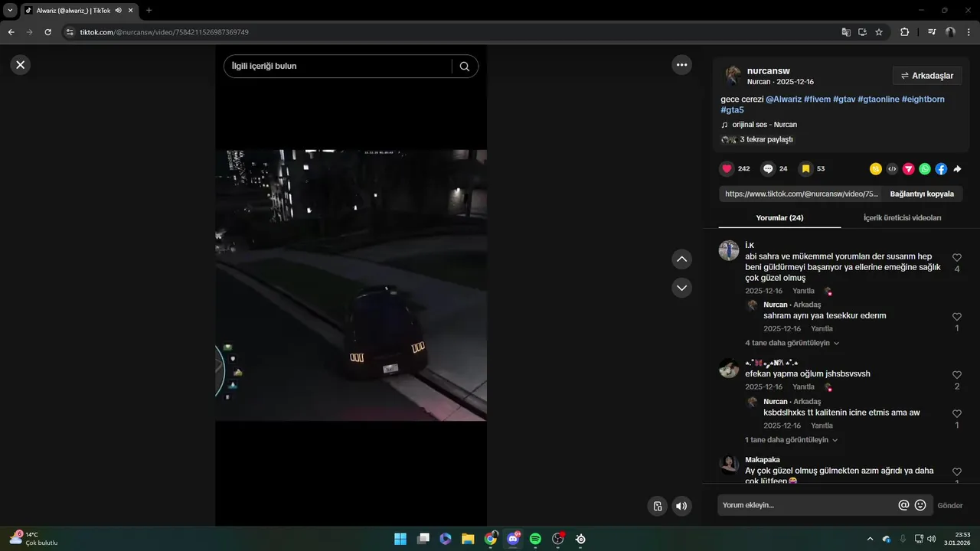This screenshot has width=980, height=551.
Task: Click 'Yanıtla' under 'sahram ayrı yaa' reply
Action: click(x=822, y=329)
